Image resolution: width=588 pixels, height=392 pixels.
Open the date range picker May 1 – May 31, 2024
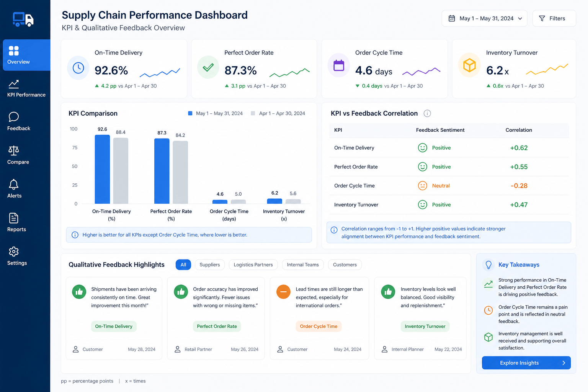484,18
